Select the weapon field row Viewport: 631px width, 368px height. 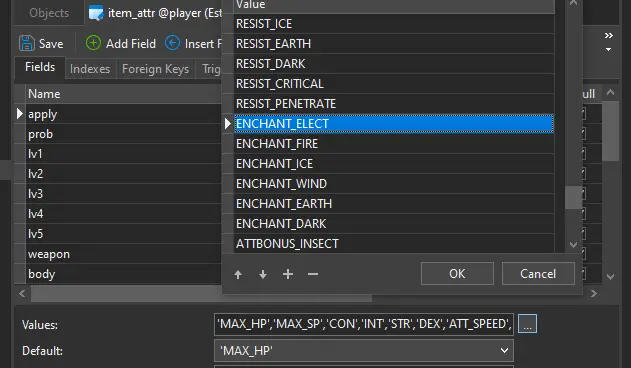(124, 254)
